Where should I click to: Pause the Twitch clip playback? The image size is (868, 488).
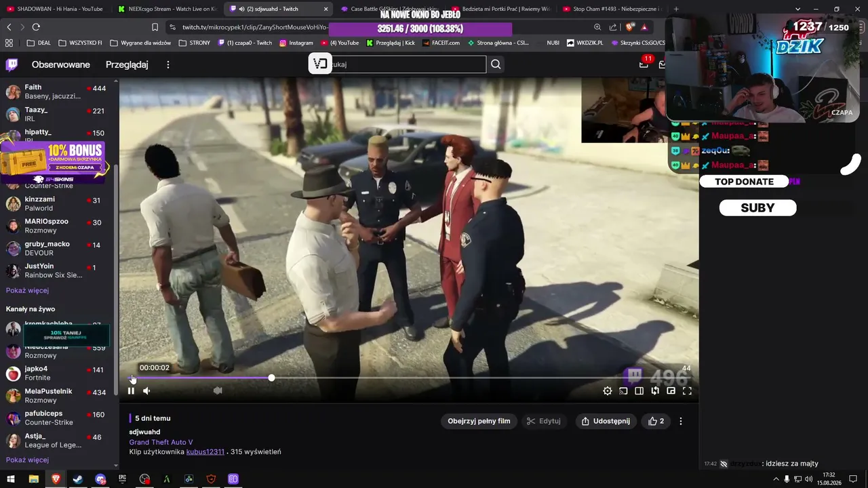[x=131, y=390]
